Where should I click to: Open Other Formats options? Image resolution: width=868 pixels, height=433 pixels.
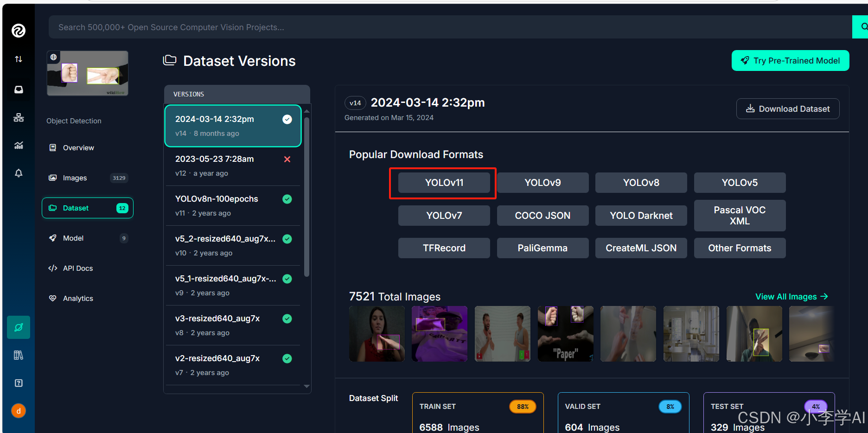click(x=740, y=248)
